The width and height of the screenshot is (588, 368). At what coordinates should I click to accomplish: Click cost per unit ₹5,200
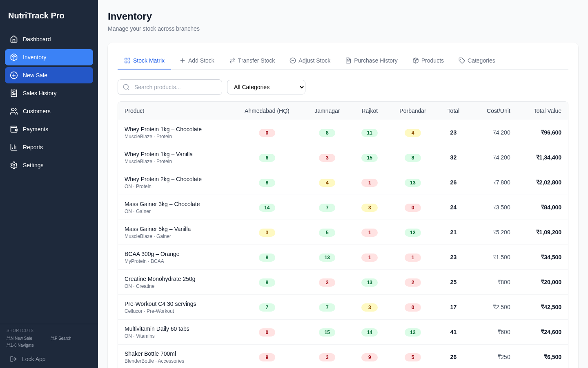coord(501,232)
